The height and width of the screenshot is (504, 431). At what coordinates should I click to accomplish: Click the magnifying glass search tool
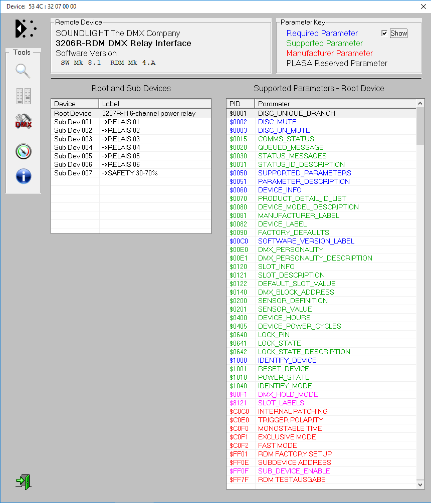tap(23, 71)
